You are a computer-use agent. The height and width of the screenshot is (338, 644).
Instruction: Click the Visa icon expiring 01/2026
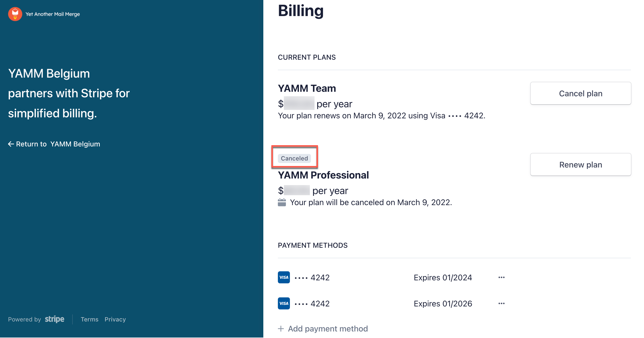click(x=284, y=303)
